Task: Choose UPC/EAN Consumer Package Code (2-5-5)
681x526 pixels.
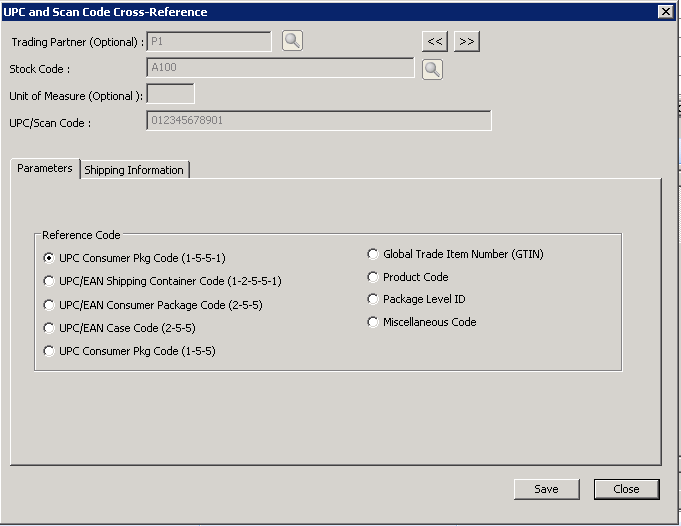Action: (x=49, y=305)
